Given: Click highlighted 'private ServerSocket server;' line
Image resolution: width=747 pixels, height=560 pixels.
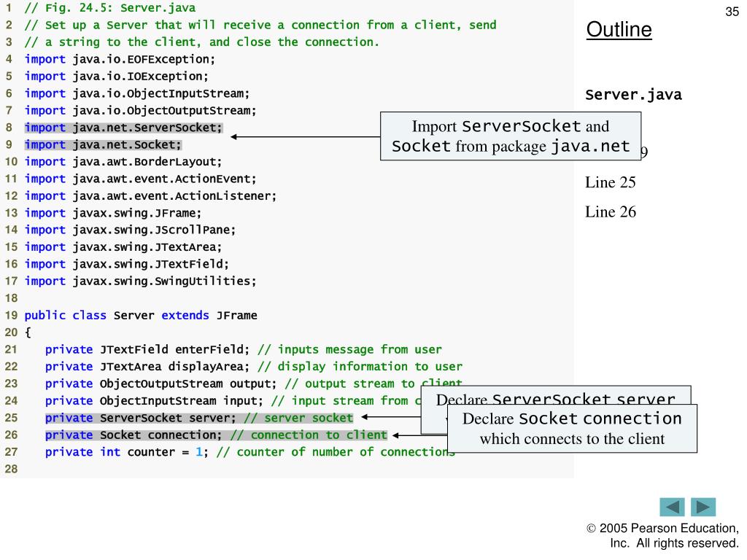Looking at the screenshot, I should [199, 418].
